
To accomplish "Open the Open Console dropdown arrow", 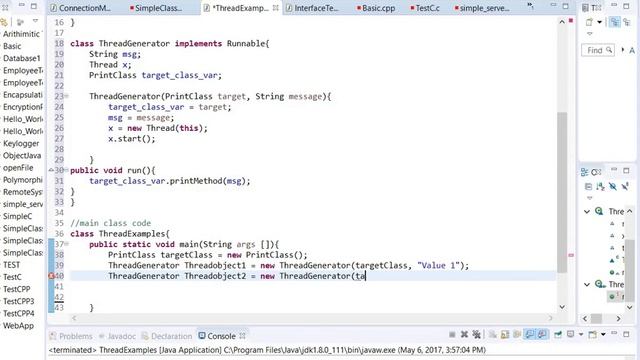I will [x=603, y=335].
